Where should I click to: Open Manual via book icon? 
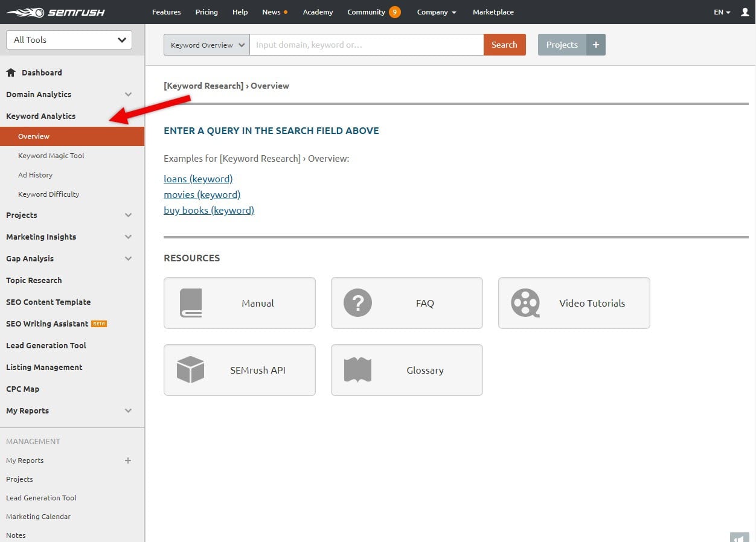tap(191, 303)
